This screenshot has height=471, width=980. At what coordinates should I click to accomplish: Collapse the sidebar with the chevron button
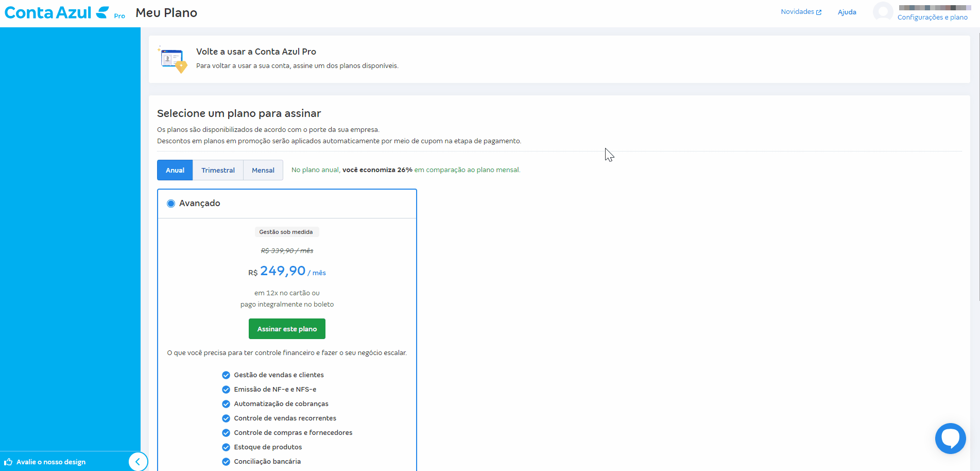coord(138,462)
